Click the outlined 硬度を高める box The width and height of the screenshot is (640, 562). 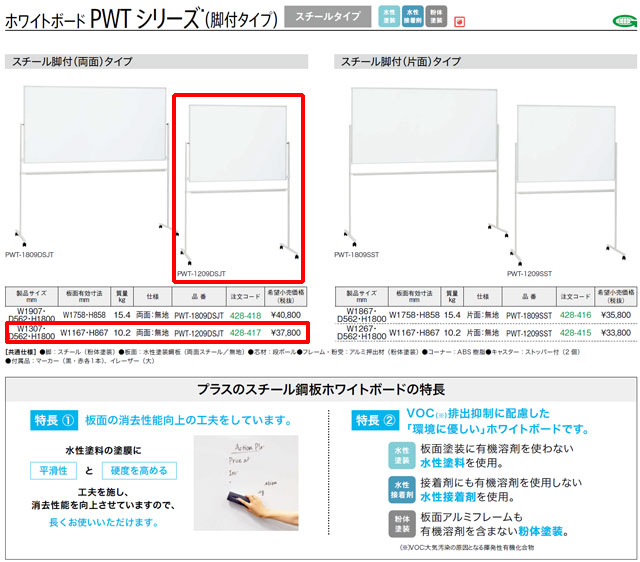tap(139, 471)
